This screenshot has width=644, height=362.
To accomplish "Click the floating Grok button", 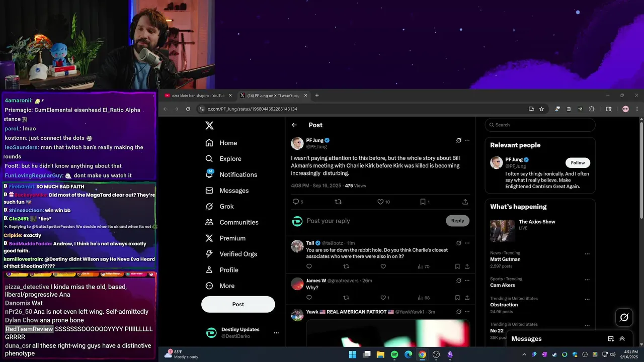I will 624,317.
